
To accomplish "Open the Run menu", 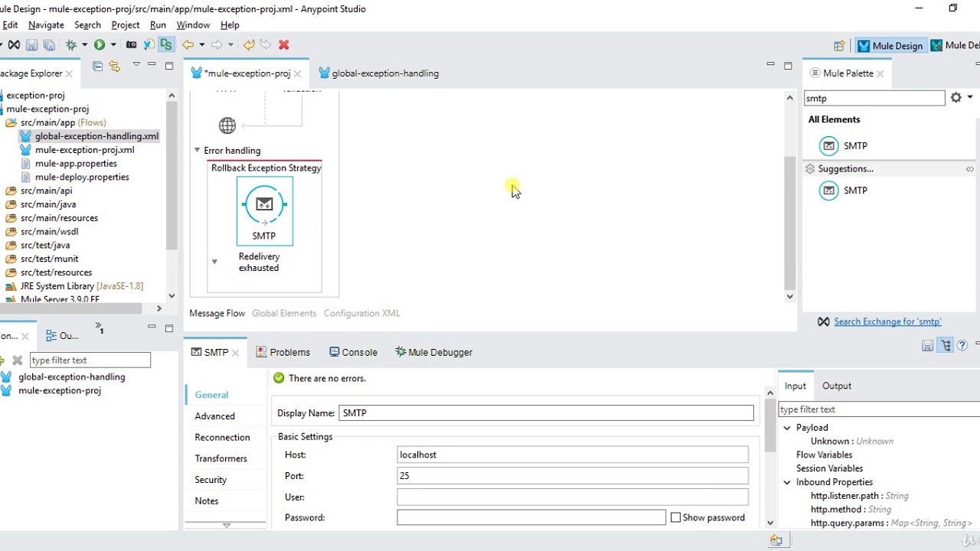I will 158,25.
